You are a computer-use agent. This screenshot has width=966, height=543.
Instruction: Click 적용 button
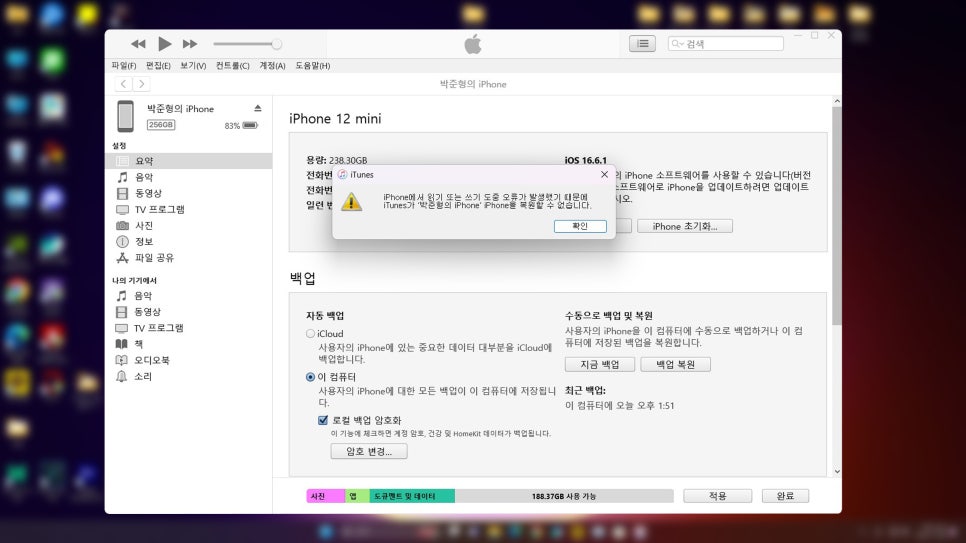717,496
